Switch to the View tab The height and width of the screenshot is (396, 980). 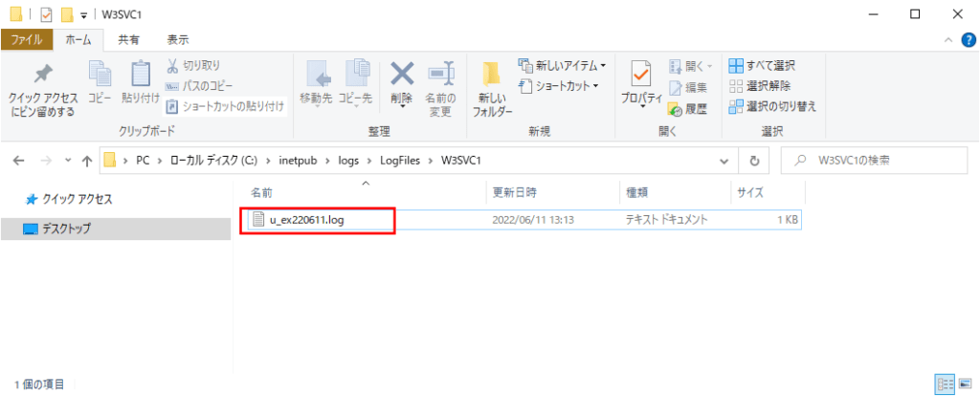[178, 40]
